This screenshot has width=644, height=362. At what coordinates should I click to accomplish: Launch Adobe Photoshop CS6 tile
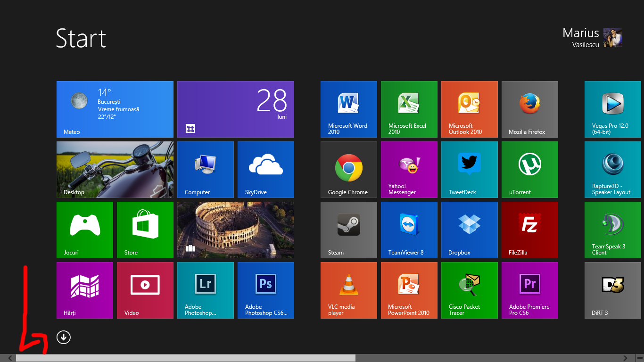pyautogui.click(x=266, y=290)
